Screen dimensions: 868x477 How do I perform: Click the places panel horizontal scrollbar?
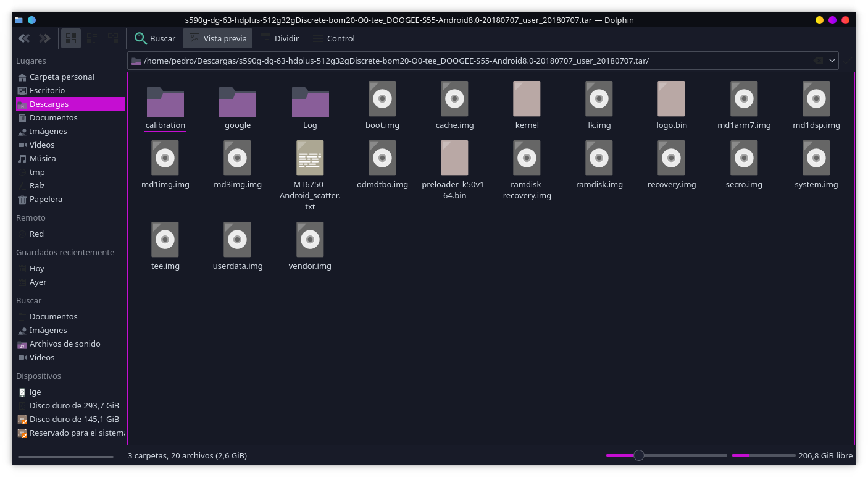(x=65, y=457)
